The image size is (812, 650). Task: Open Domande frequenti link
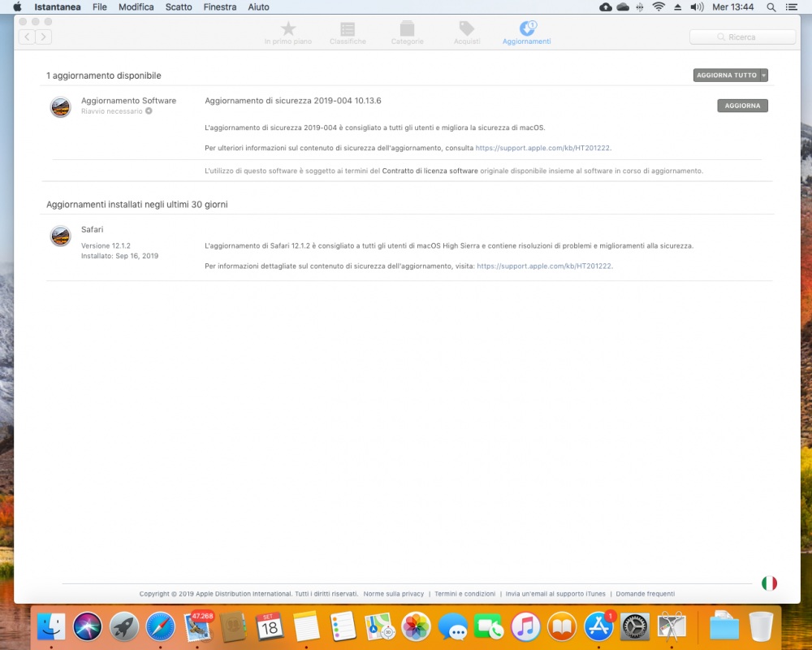coord(646,594)
